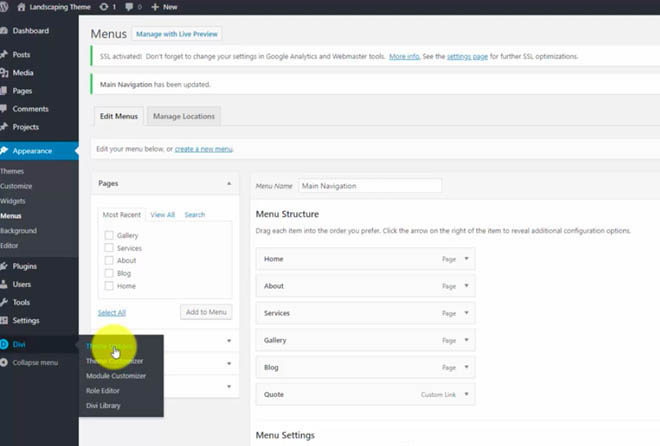Check the Home page checkbox

point(109,286)
